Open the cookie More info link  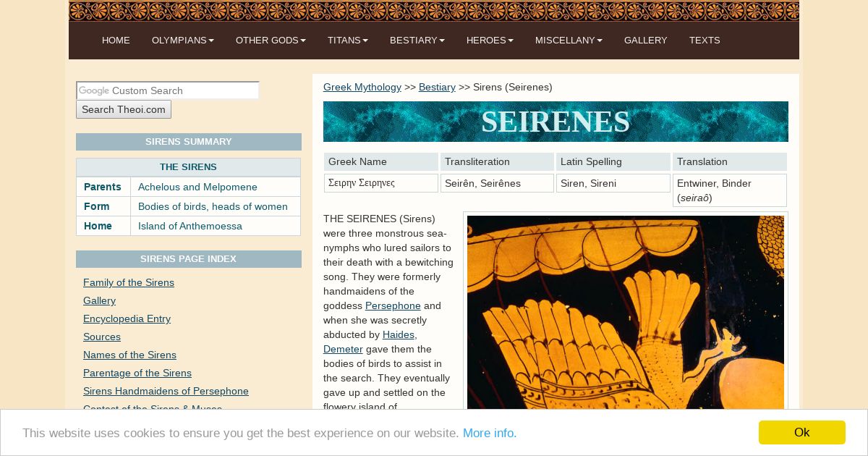point(490,433)
